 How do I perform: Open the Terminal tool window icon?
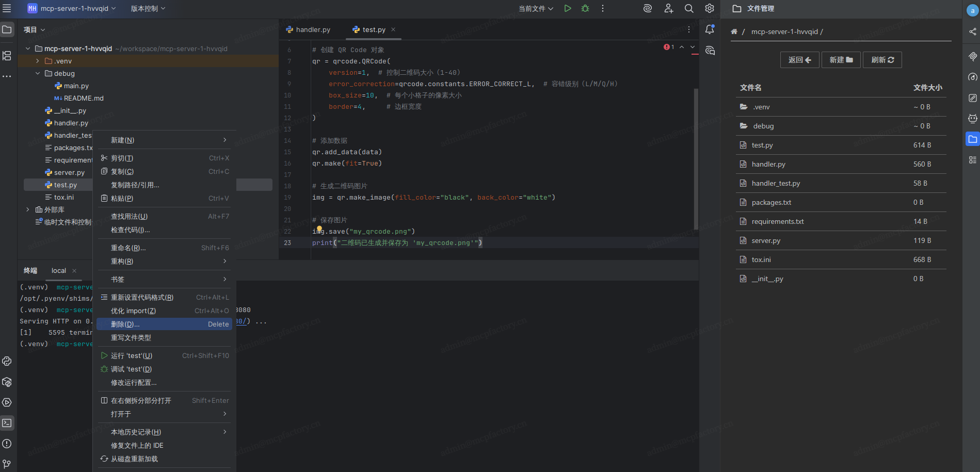tap(7, 423)
